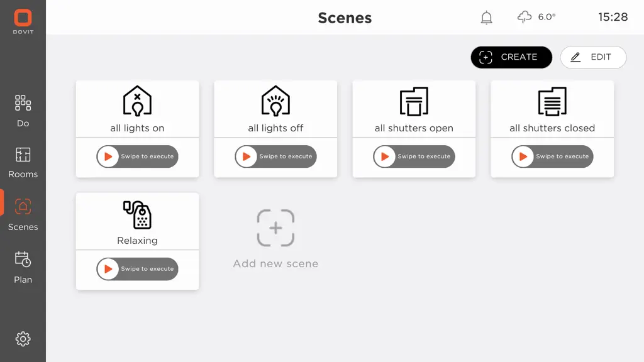Image resolution: width=644 pixels, height=362 pixels.
Task: Click the Relaxing swipe to execute slider
Action: [137, 269]
